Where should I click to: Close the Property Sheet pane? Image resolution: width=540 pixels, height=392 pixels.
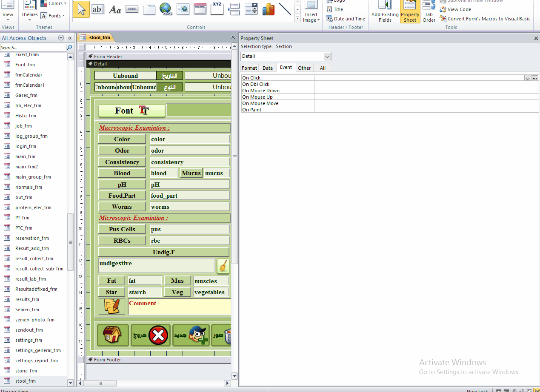[x=536, y=38]
